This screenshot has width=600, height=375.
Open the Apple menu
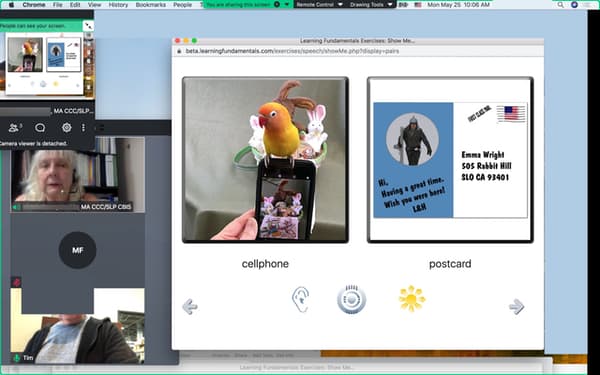click(x=11, y=5)
